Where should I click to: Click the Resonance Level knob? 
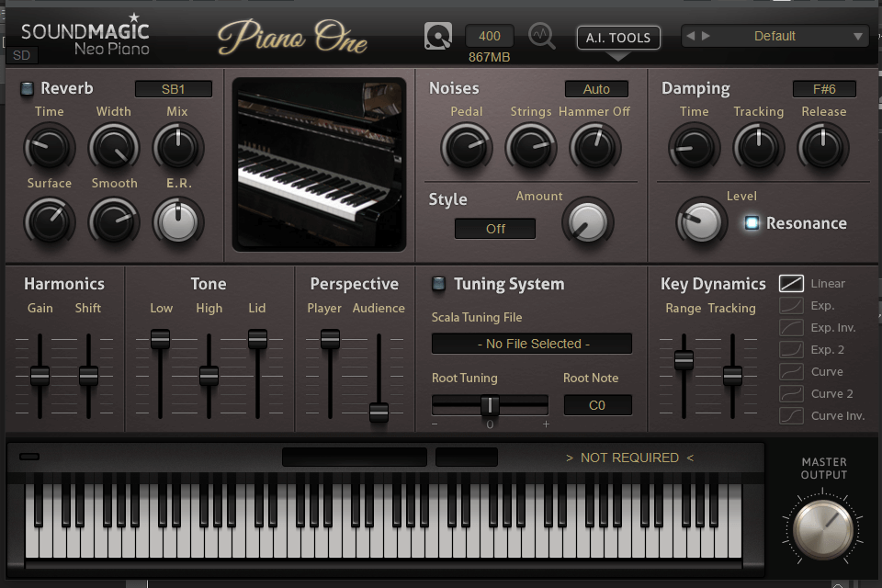coord(701,221)
